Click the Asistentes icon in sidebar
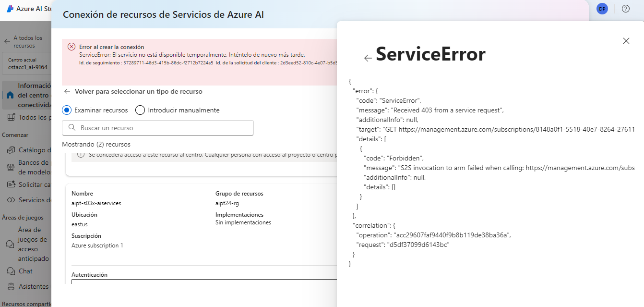The height and width of the screenshot is (307, 644). [10, 286]
